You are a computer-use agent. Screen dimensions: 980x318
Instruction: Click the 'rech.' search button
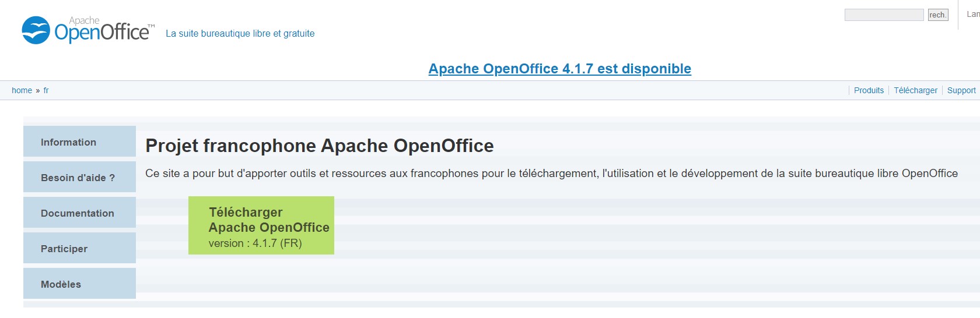click(938, 15)
